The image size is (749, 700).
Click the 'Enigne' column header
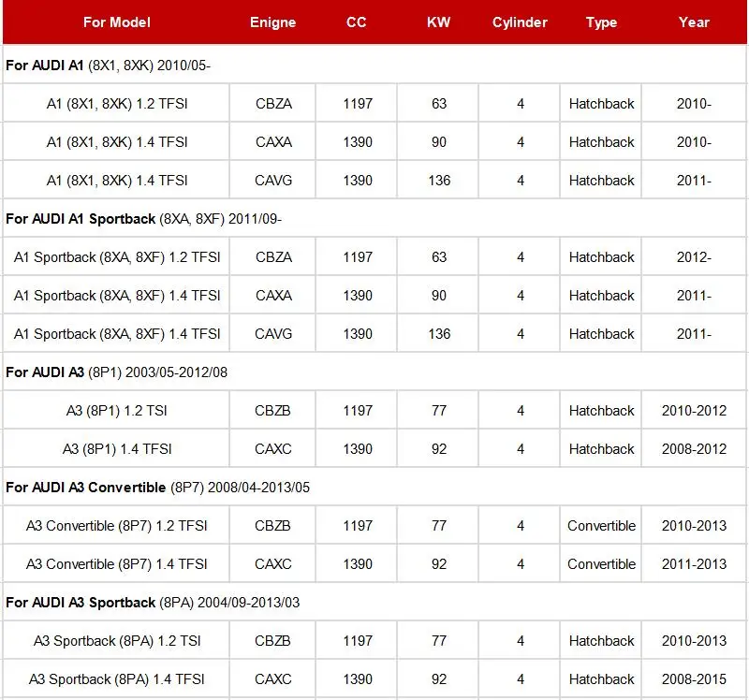tap(272, 22)
